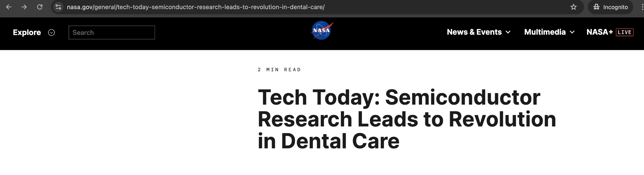Click the circled chevron beside Explore
The width and height of the screenshot is (644, 175).
click(52, 32)
